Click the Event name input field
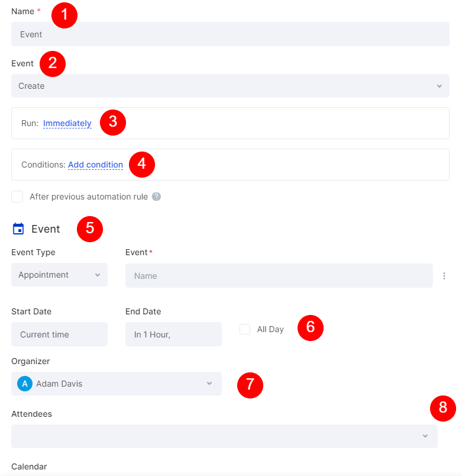The image size is (462, 476). click(279, 276)
